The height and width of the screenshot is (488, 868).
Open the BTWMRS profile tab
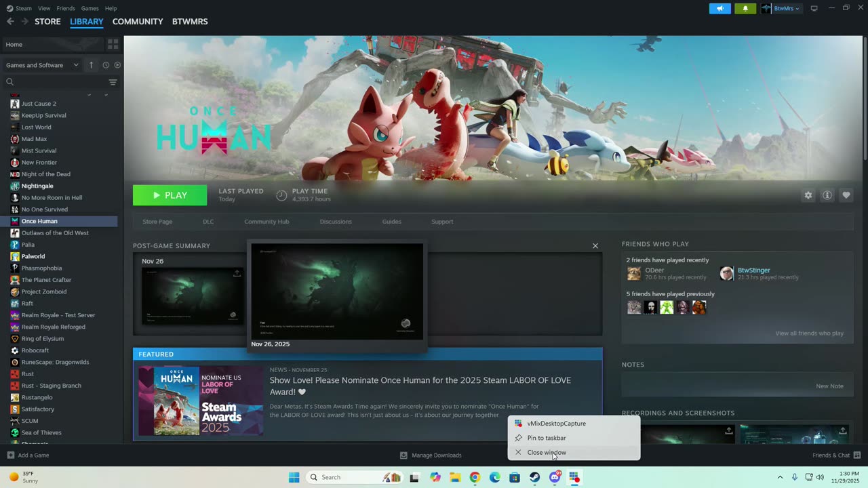click(x=190, y=22)
